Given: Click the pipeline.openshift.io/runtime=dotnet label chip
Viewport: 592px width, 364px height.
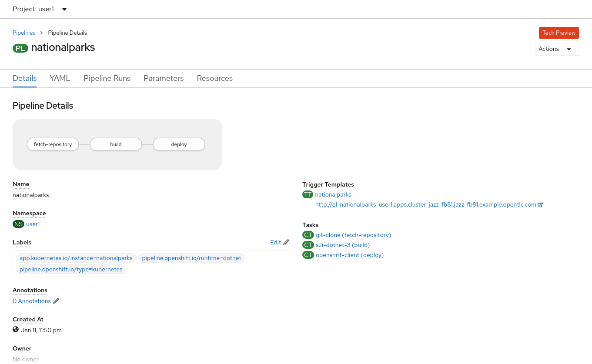Looking at the screenshot, I should click(191, 258).
